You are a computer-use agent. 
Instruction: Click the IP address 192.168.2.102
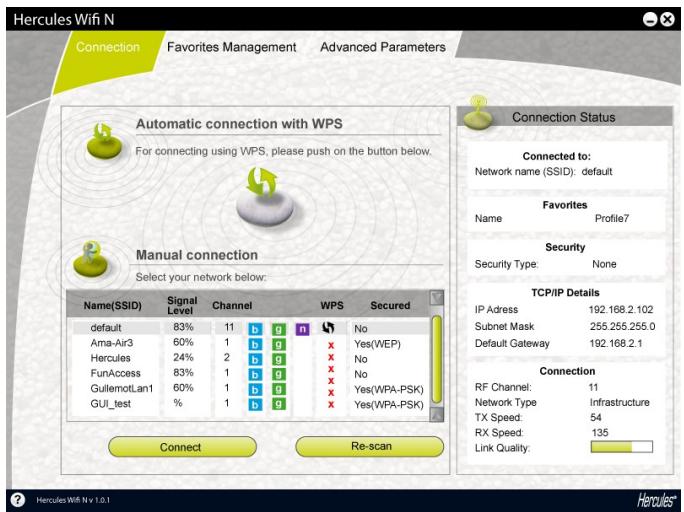click(621, 310)
